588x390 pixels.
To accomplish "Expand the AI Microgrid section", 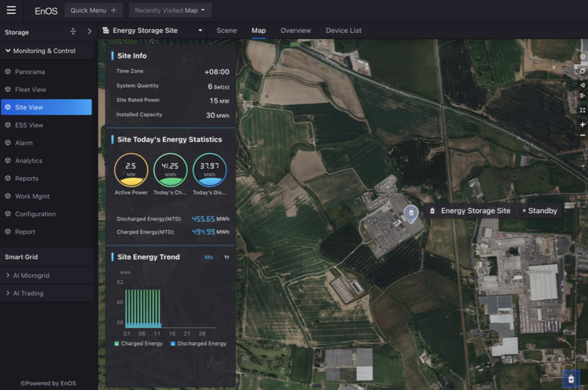I will pyautogui.click(x=31, y=276).
